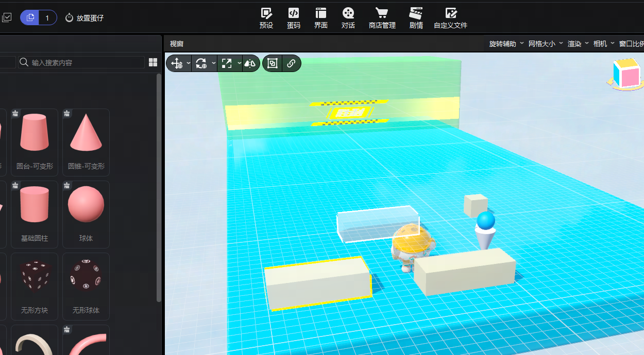Open the 预设 (presets) tool
The width and height of the screenshot is (644, 355).
point(266,18)
